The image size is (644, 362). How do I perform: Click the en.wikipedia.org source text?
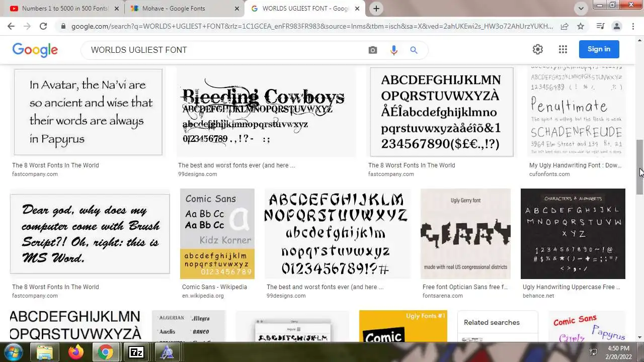click(x=203, y=296)
